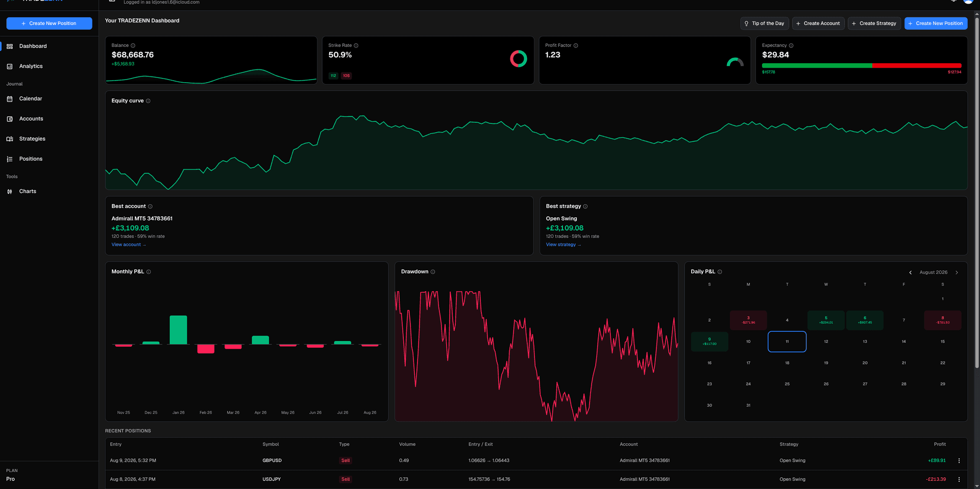Select August 11 in the calendar
This screenshot has height=489, width=980.
[x=787, y=342]
